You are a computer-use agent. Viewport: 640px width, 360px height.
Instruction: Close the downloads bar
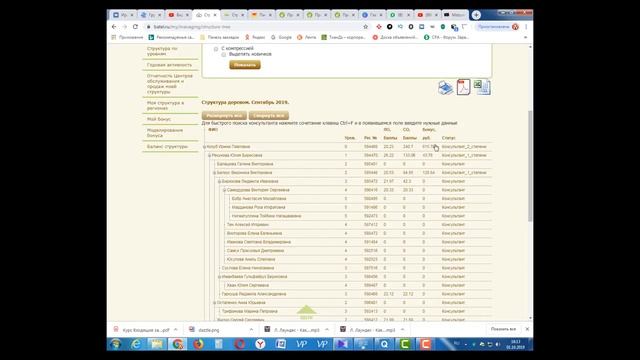tap(527, 329)
